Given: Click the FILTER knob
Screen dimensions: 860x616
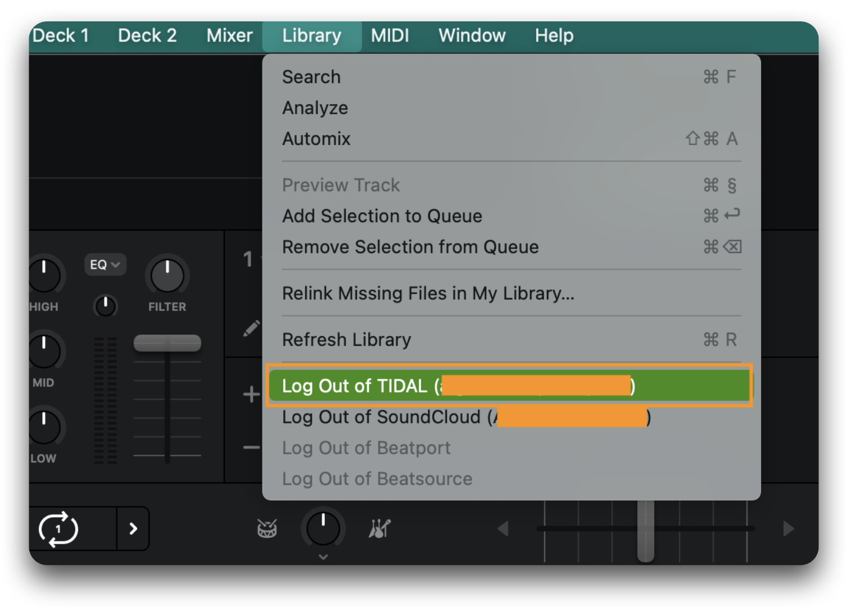Looking at the screenshot, I should pyautogui.click(x=167, y=275).
